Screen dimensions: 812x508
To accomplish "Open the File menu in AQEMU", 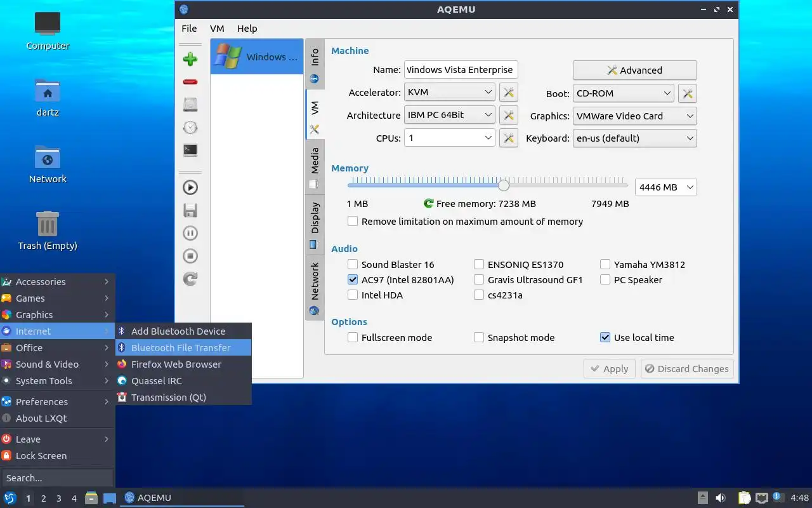I will click(189, 29).
